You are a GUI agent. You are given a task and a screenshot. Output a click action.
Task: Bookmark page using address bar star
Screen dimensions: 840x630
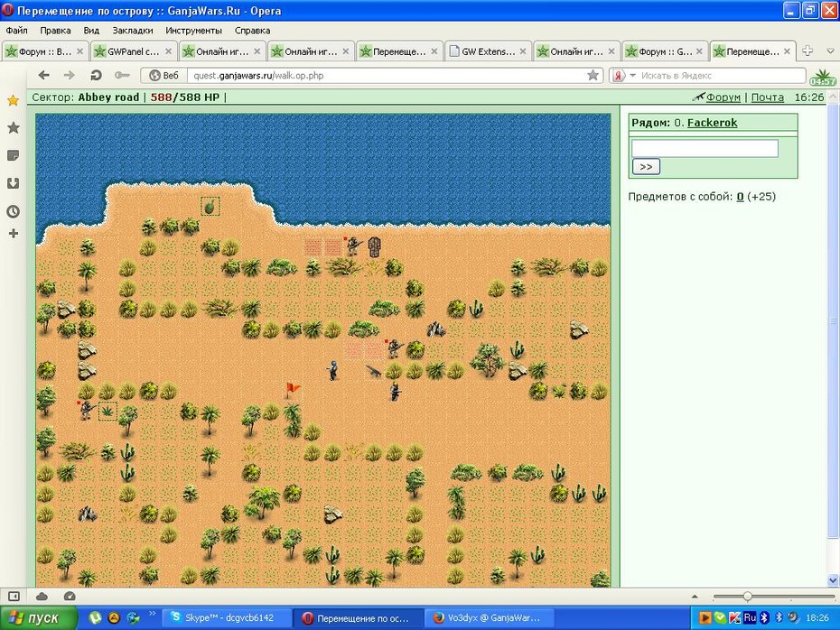click(593, 76)
